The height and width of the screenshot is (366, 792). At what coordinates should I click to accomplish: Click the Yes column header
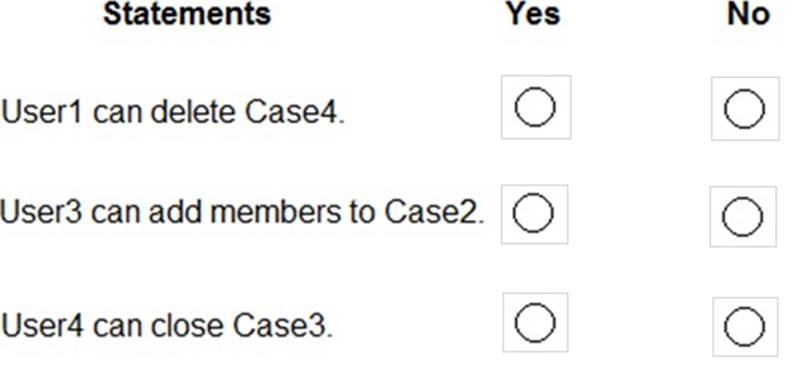coord(533,14)
